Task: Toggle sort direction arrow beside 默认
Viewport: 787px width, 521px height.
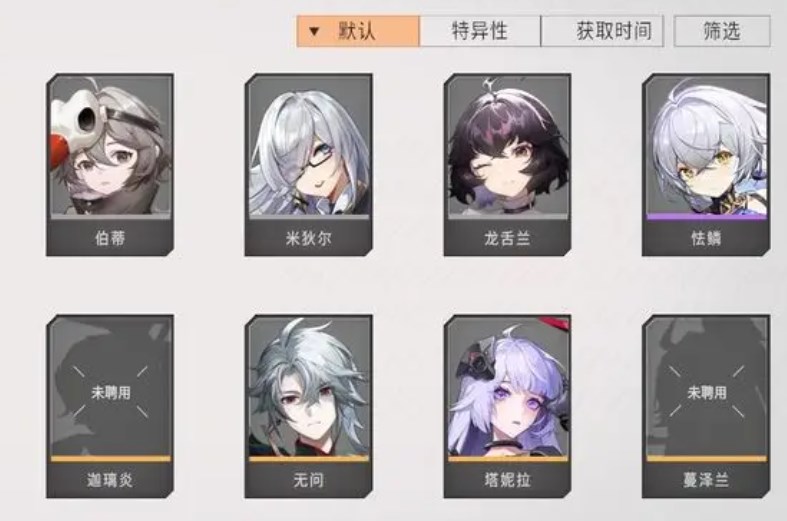Action: click(314, 32)
